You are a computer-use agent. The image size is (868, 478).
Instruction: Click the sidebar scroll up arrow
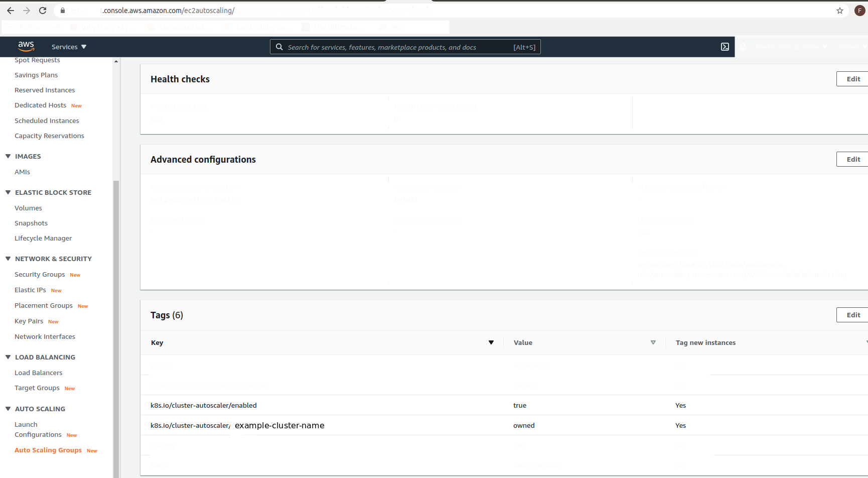tap(116, 61)
